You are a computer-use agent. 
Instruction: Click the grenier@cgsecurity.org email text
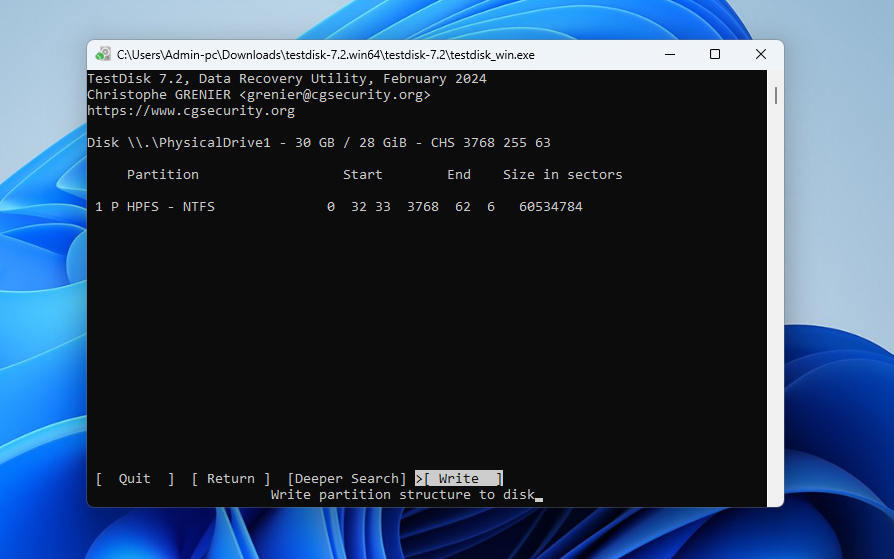click(335, 95)
